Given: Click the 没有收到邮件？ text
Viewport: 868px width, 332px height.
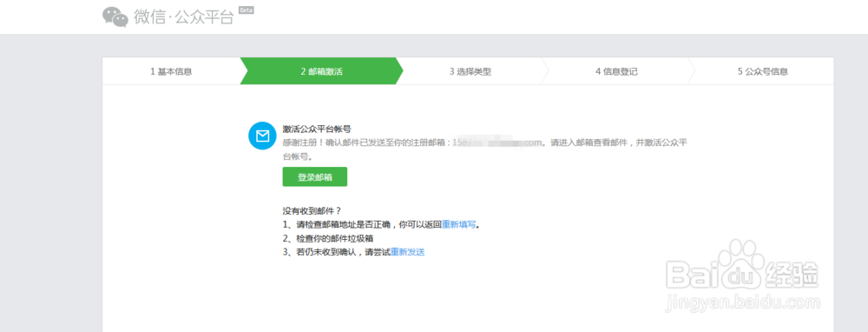Looking at the screenshot, I should pos(312,210).
